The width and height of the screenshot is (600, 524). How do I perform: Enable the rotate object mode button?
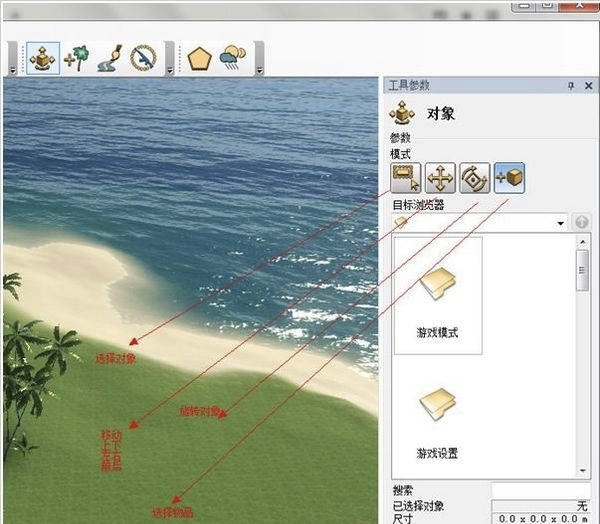474,178
